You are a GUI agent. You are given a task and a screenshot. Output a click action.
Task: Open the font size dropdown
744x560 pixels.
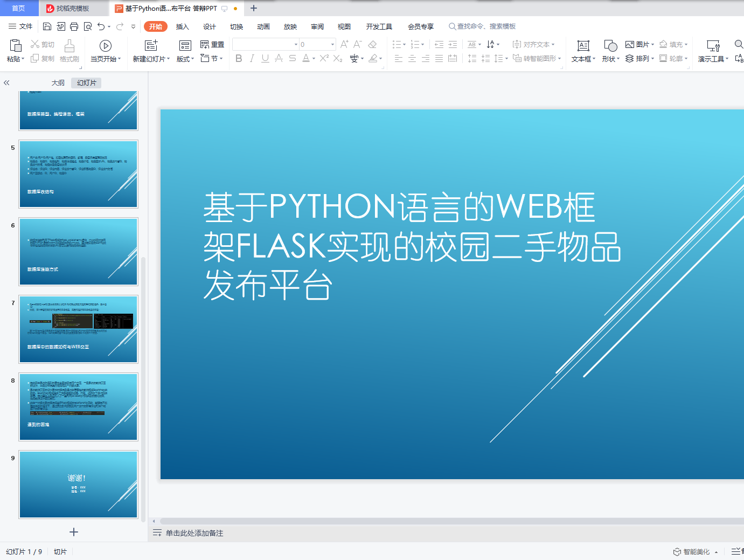pos(332,45)
